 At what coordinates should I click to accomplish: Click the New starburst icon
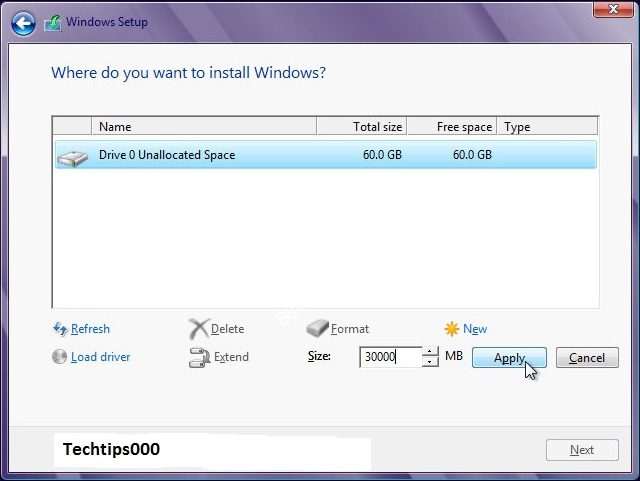pyautogui.click(x=452, y=329)
